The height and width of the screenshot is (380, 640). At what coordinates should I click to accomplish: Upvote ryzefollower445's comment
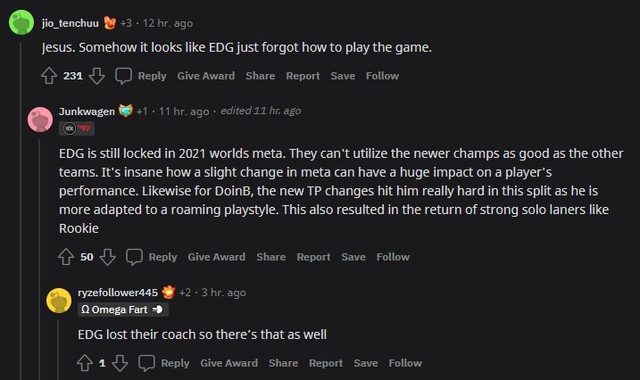(85, 363)
